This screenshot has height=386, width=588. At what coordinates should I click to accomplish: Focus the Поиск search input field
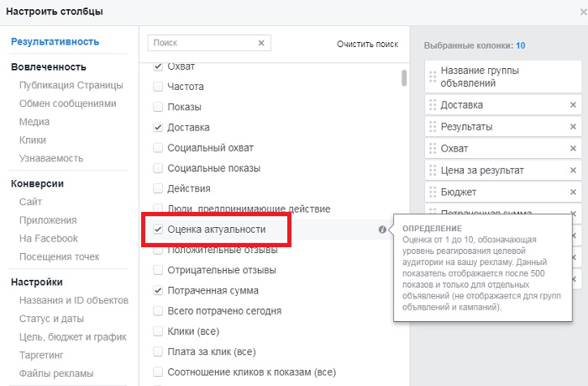209,43
